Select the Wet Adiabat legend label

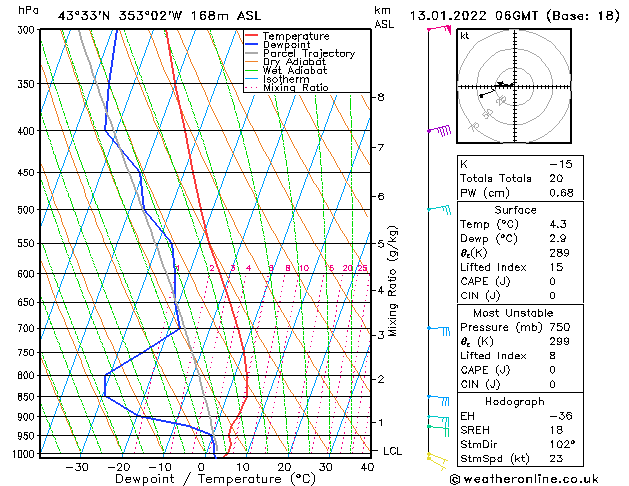click(295, 70)
